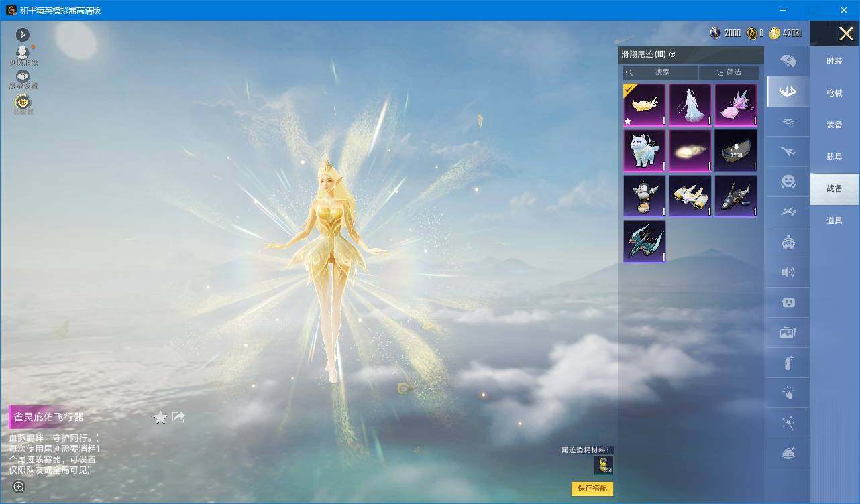Click the share arrow icon
The height and width of the screenshot is (504, 860).
178,417
